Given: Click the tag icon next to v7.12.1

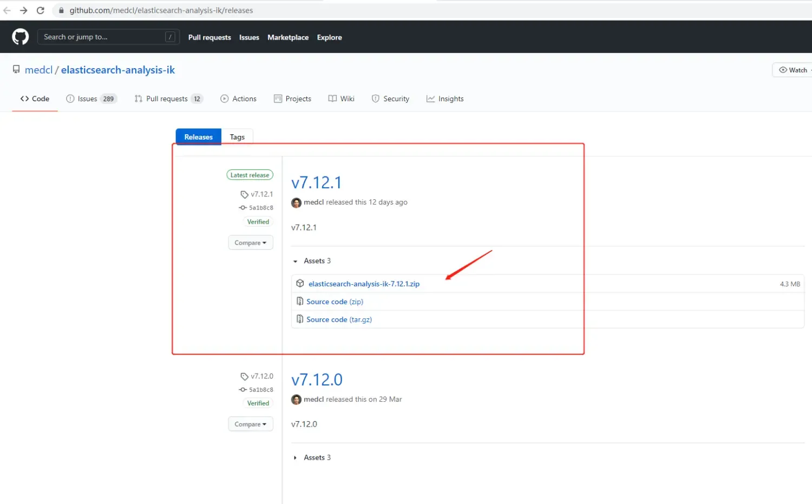Looking at the screenshot, I should pyautogui.click(x=244, y=194).
